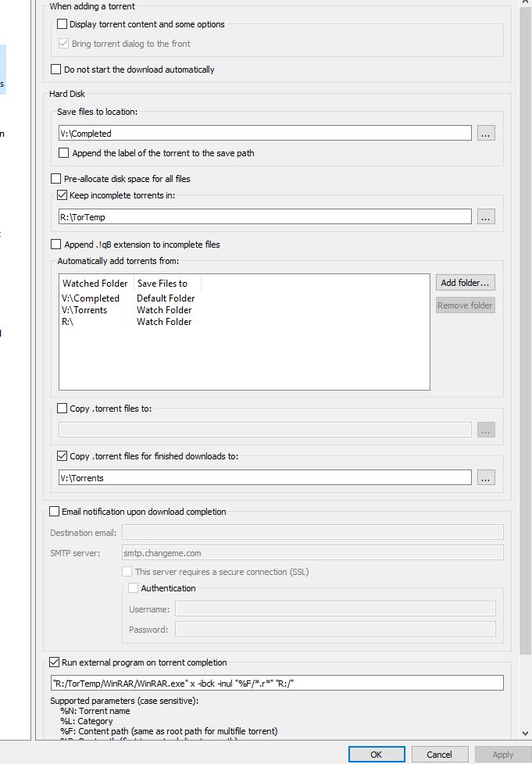Enable Display torrent content and some options
Viewport: 532px width, 764px height.
62,24
